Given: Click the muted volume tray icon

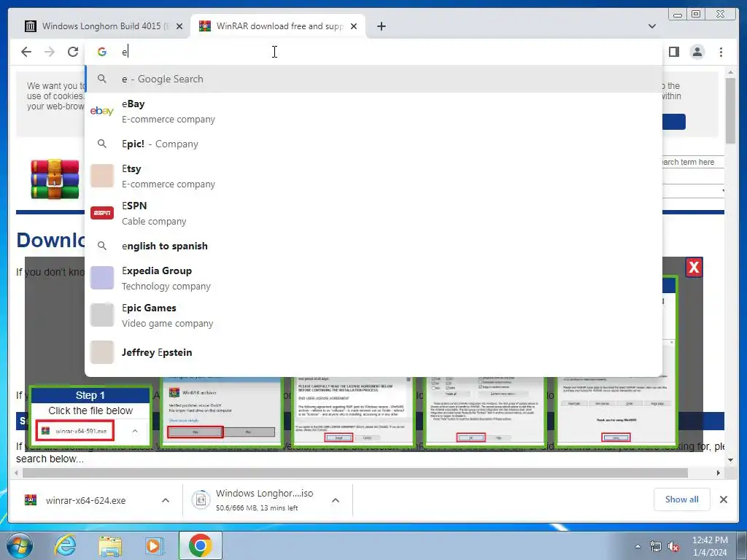Looking at the screenshot, I should pos(673,546).
